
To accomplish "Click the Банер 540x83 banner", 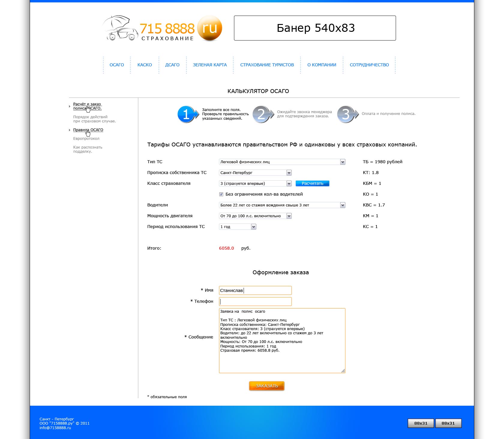I will coord(315,28).
